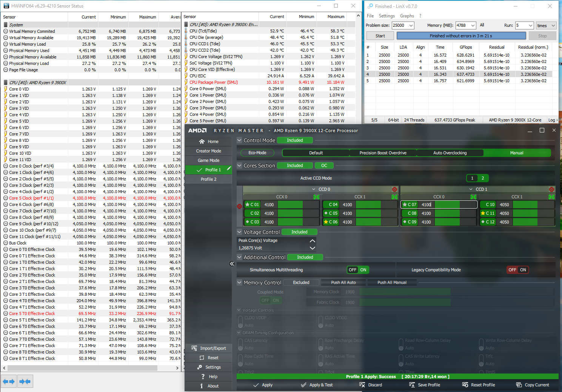The height and width of the screenshot is (392, 562).
Task: Click HWiNFO outward blue arrows expand button
Action: 9,381
